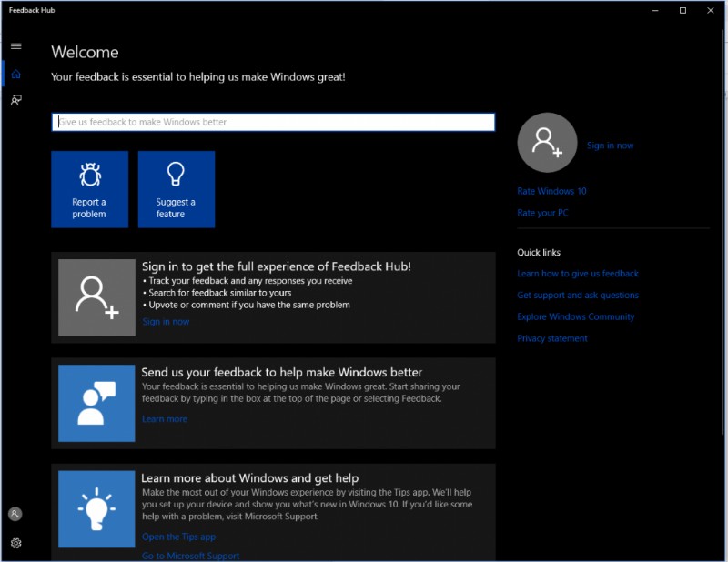Click the bug icon on the Report tile
This screenshot has height=562, width=728.
point(89,175)
